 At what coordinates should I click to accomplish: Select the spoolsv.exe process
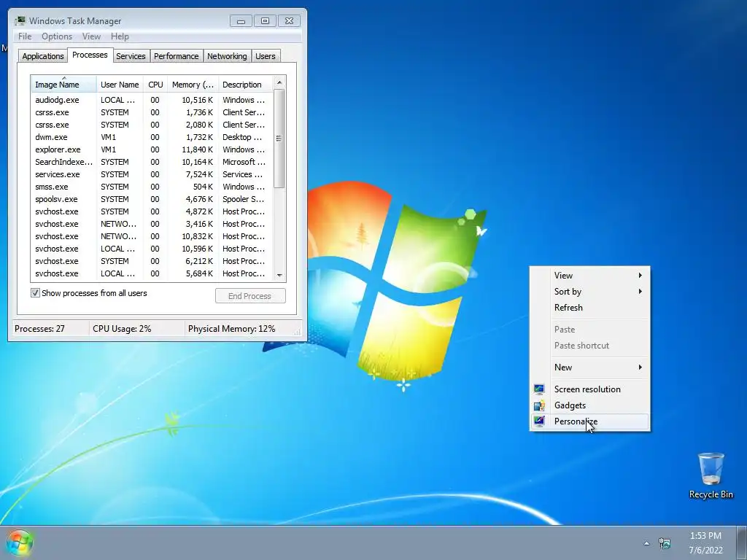coord(152,199)
